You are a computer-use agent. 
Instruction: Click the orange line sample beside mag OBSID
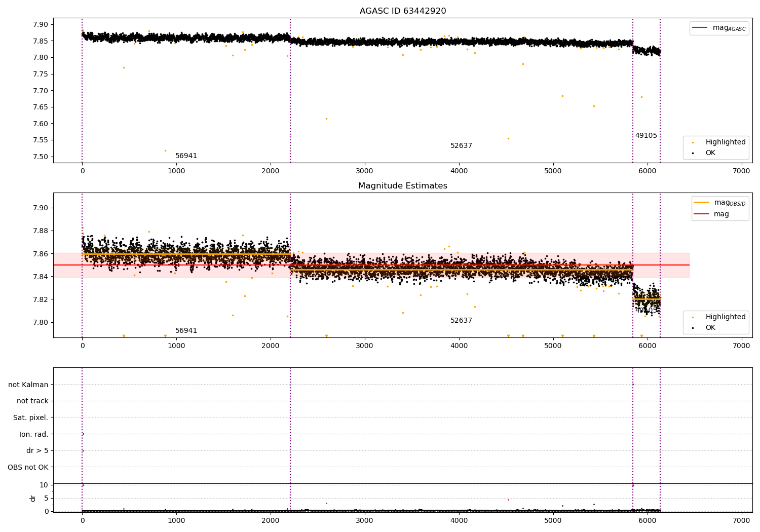(x=701, y=203)
